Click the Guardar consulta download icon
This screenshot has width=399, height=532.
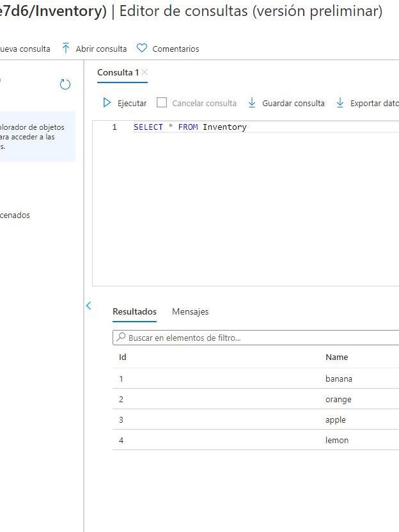tap(252, 103)
